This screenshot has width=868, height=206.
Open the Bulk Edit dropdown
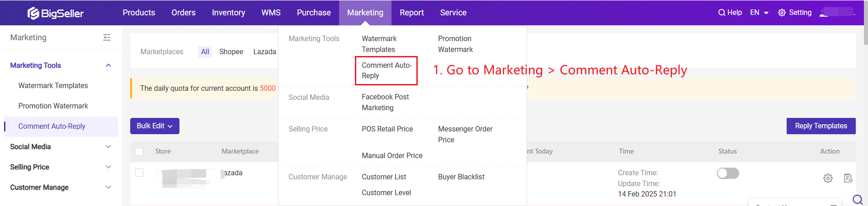click(155, 126)
